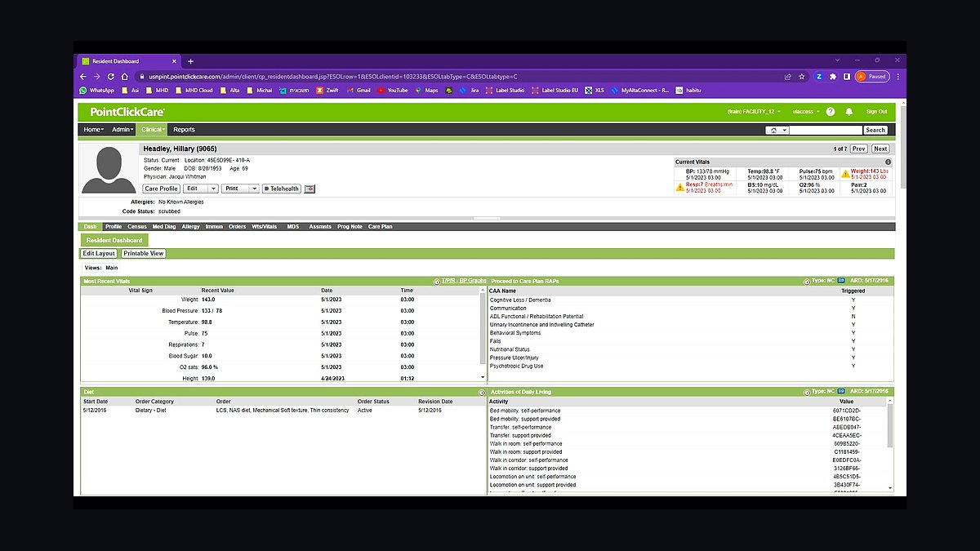
Task: Click the Edit Layout button
Action: [x=99, y=254]
